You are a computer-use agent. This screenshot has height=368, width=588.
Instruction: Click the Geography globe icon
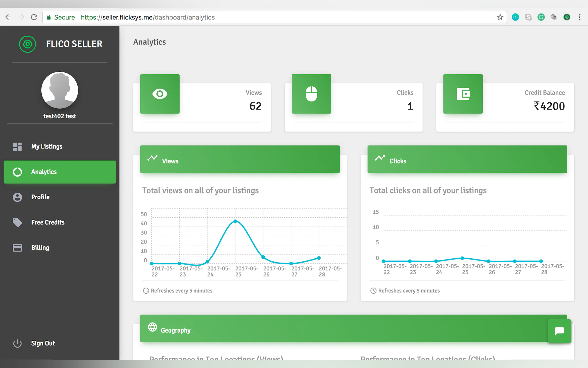click(152, 327)
